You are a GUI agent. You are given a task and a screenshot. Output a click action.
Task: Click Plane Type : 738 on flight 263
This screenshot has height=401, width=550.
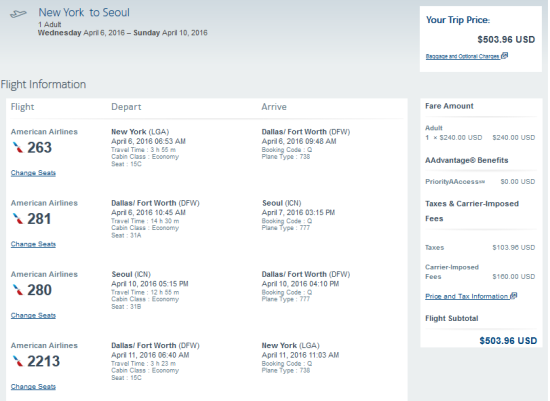pyautogui.click(x=286, y=157)
